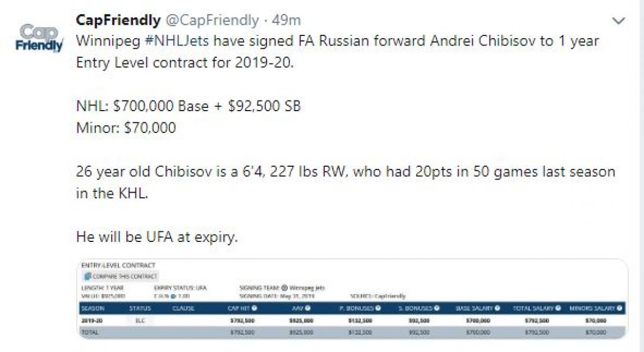Select the 2019-20 season table row
Image resolution: width=644 pixels, height=352 pixels.
(x=352, y=321)
